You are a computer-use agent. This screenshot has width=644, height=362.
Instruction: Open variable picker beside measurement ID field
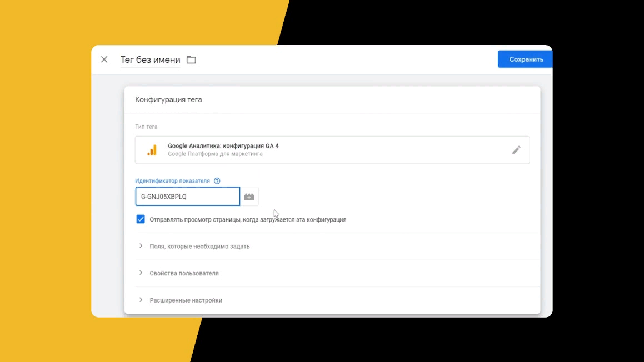coord(249,197)
